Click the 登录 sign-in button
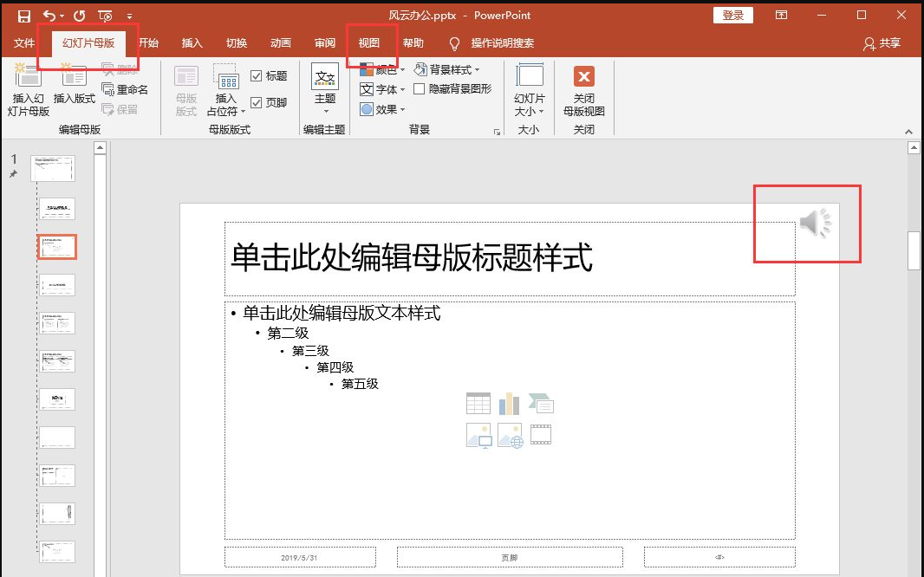 733,16
